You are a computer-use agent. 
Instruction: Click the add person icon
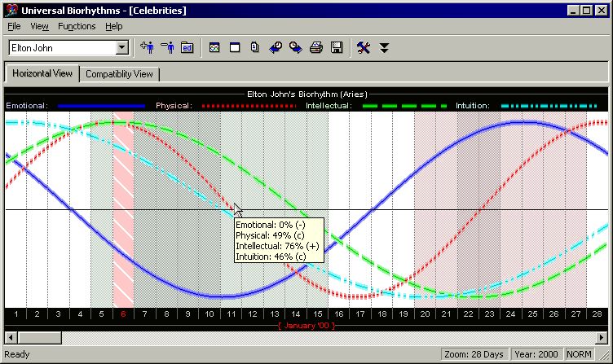(x=148, y=48)
